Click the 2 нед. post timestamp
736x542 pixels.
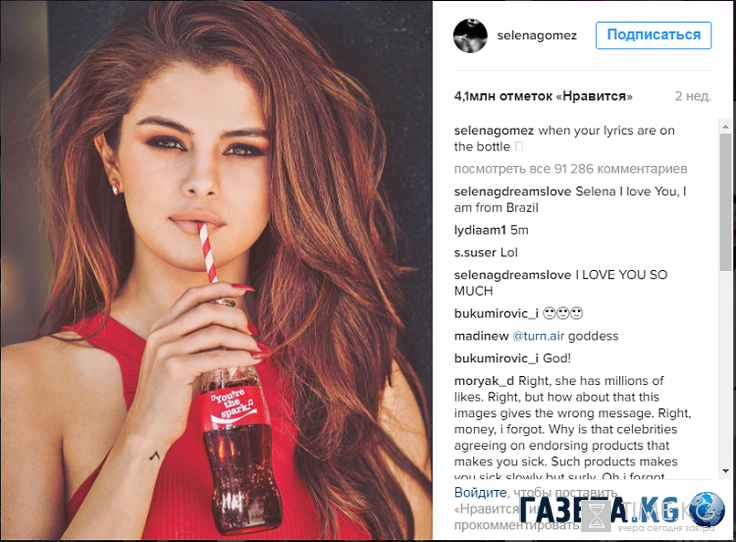click(x=693, y=96)
